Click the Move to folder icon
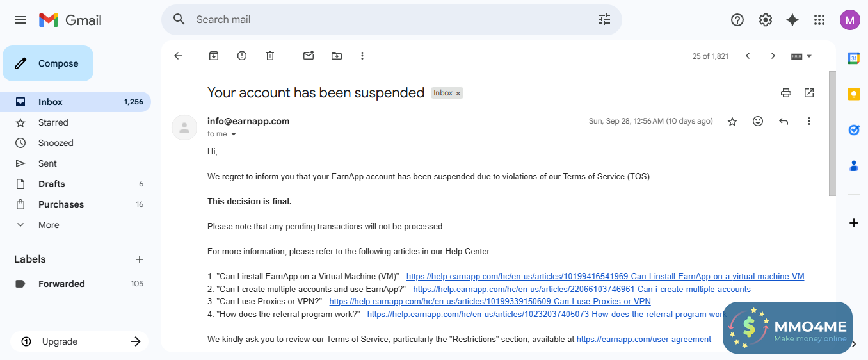This screenshot has width=868, height=360. [x=337, y=56]
